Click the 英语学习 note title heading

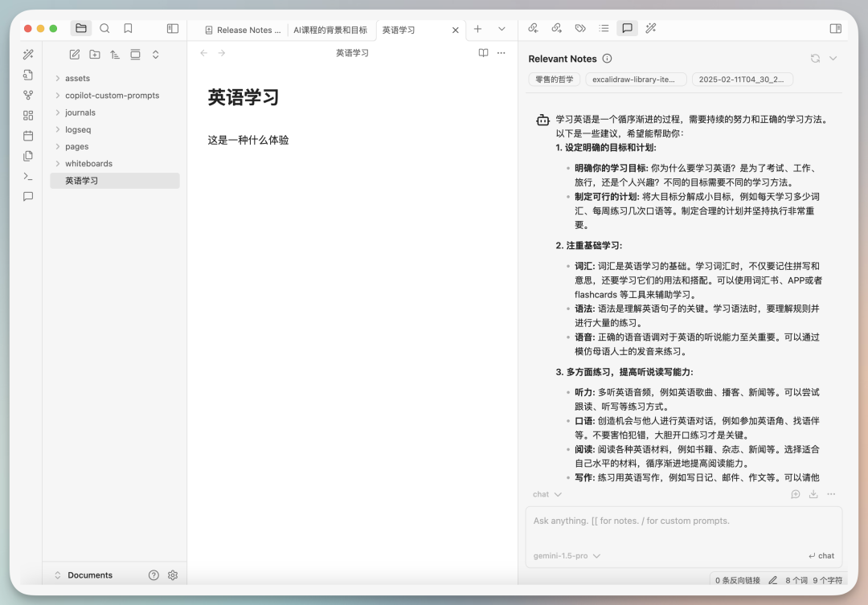pos(244,97)
